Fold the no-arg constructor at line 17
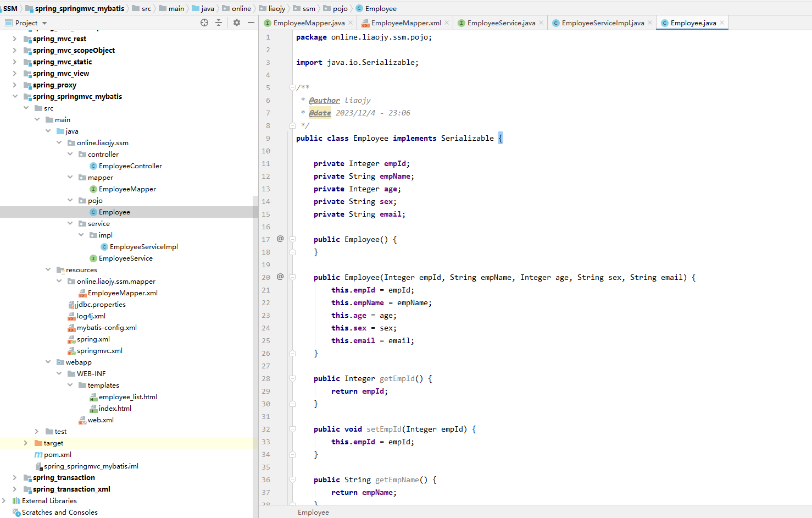The width and height of the screenshot is (812, 518). pyautogui.click(x=292, y=239)
